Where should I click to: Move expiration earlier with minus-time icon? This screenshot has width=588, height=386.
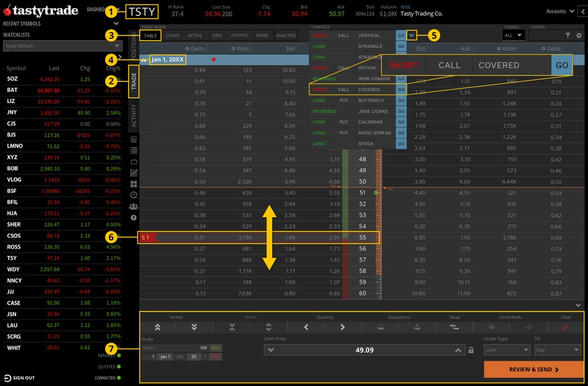[380, 327]
